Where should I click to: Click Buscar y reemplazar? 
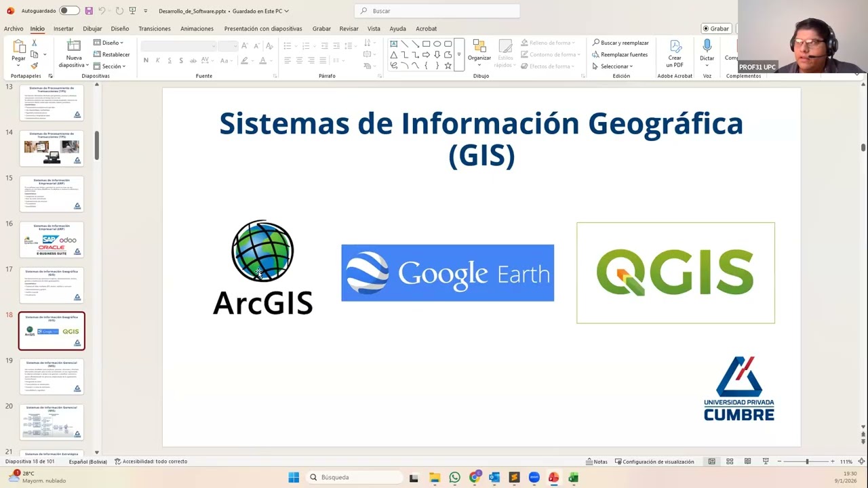coord(620,43)
